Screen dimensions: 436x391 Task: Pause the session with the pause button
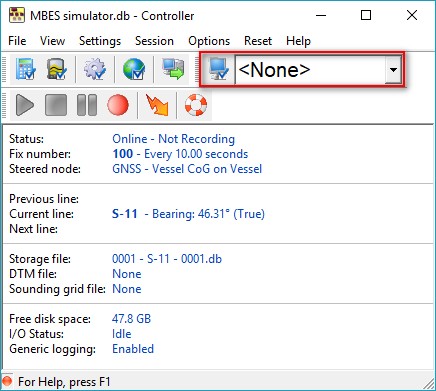[x=87, y=105]
